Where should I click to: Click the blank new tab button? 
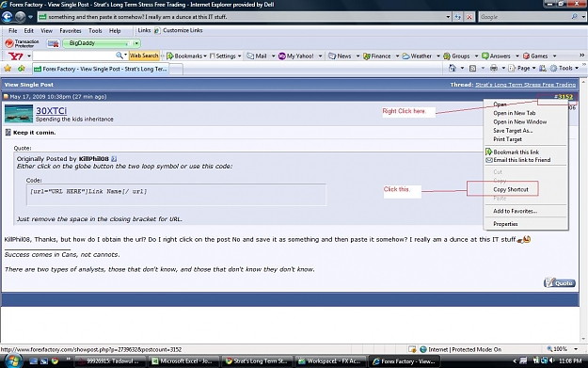176,69
